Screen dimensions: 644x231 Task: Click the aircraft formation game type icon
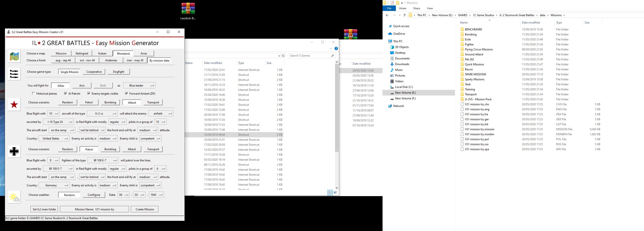click(14, 74)
